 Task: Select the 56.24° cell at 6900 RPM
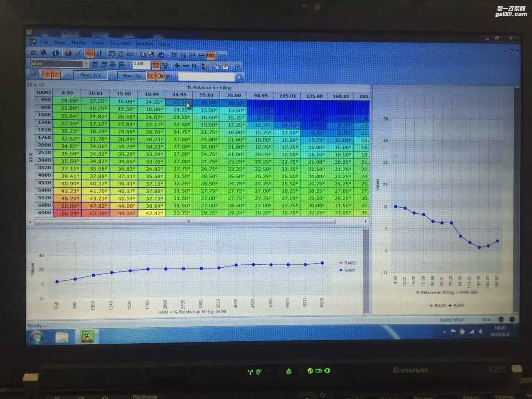pyautogui.click(x=70, y=214)
